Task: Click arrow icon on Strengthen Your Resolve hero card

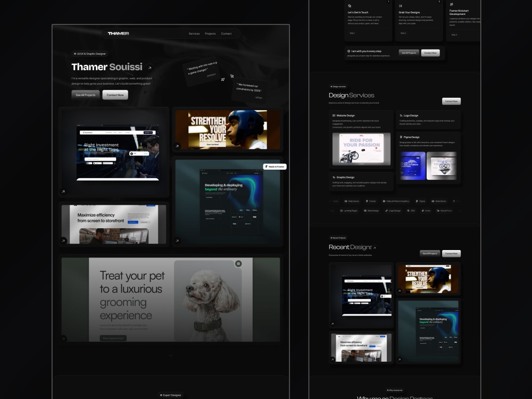Action: click(177, 146)
